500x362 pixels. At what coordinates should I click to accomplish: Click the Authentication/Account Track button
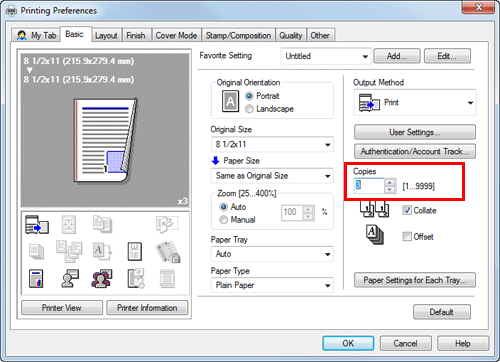tap(415, 151)
